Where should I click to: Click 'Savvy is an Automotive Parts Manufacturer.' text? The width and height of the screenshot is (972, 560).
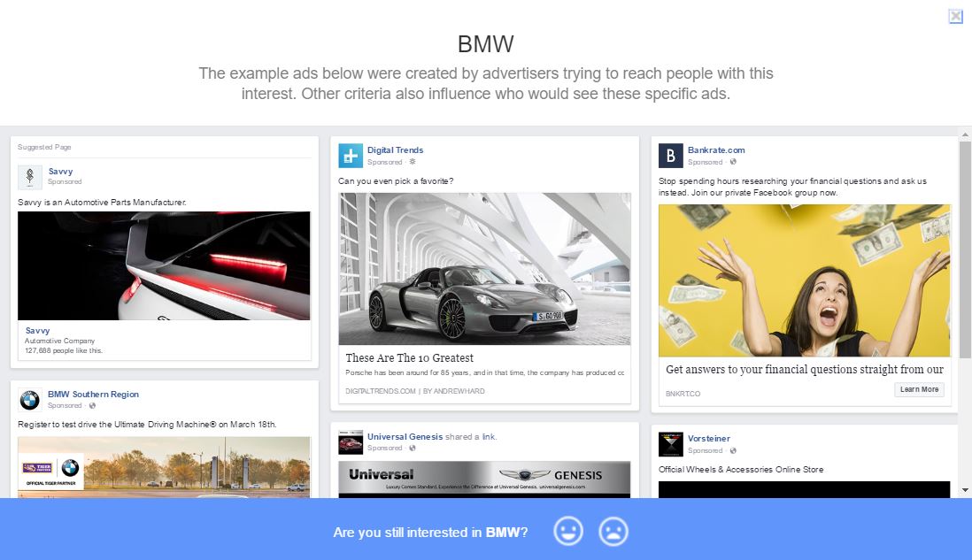pos(102,202)
